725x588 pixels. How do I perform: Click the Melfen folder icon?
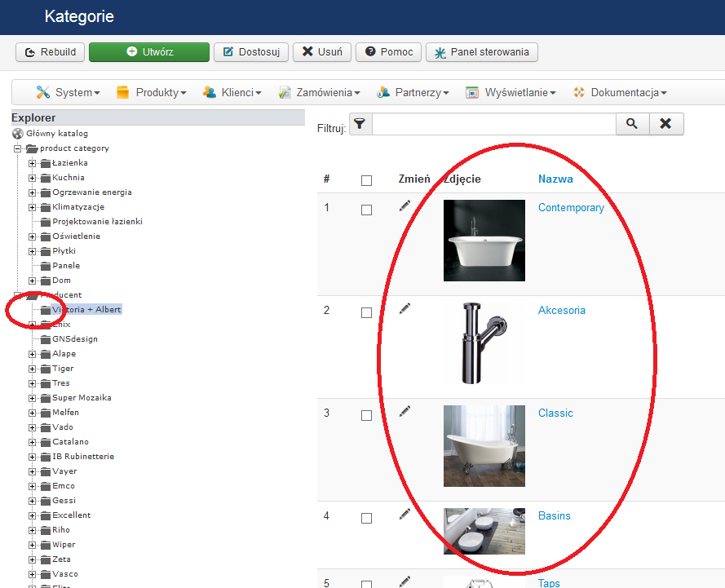[x=46, y=413]
